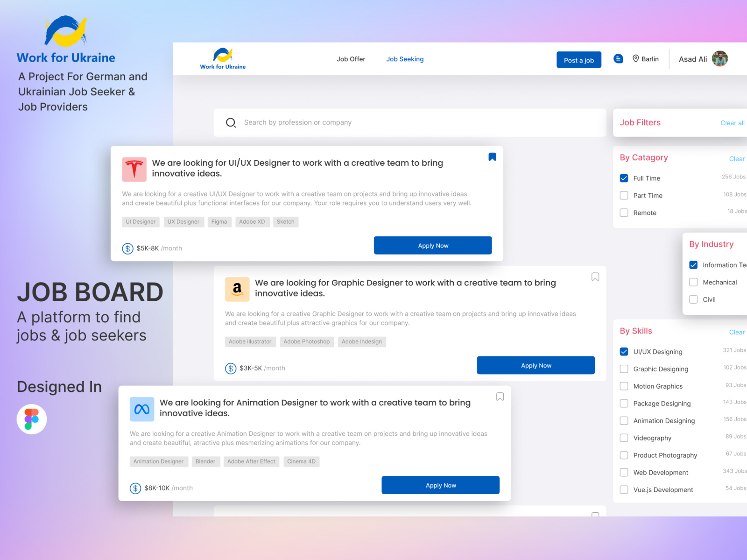Viewport: 747px width, 560px height.
Task: Click the Tesla company logo
Action: click(134, 169)
